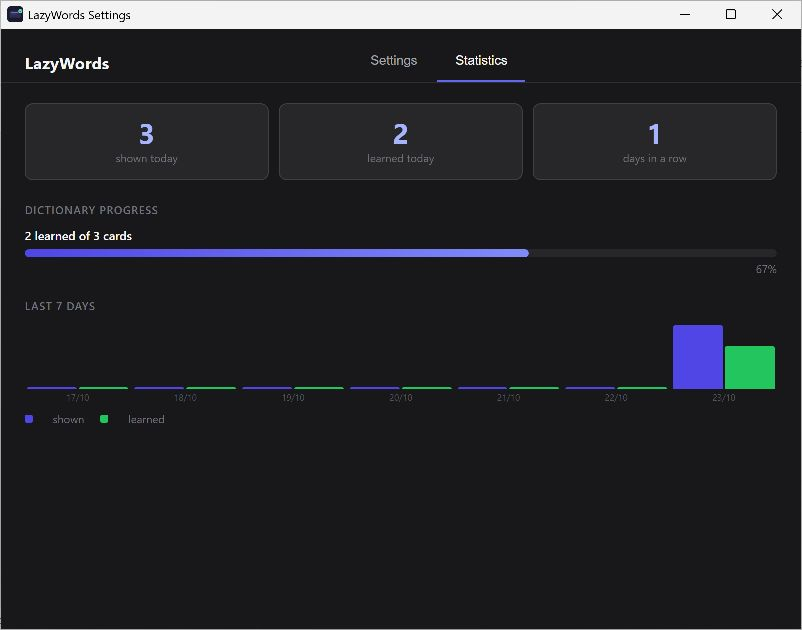Image resolution: width=802 pixels, height=630 pixels.
Task: Click the "2 learned of 3 cards" text
Action: [78, 236]
